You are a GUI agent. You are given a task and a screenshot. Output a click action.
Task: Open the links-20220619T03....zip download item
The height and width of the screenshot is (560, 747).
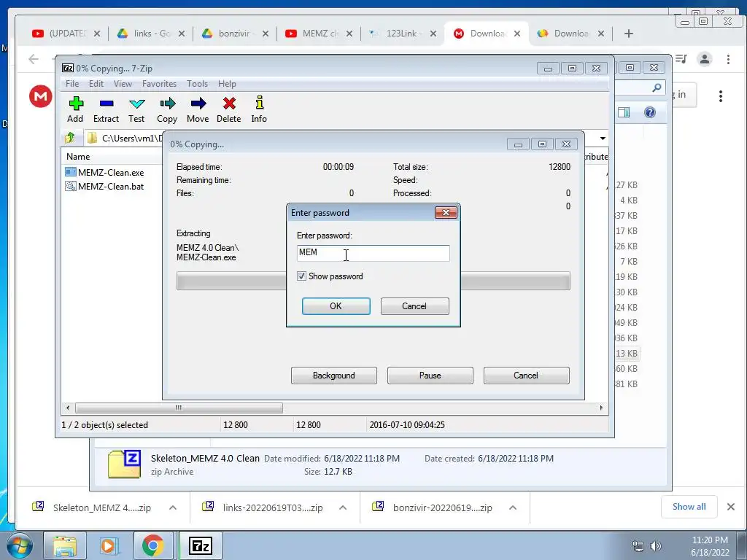click(x=262, y=507)
